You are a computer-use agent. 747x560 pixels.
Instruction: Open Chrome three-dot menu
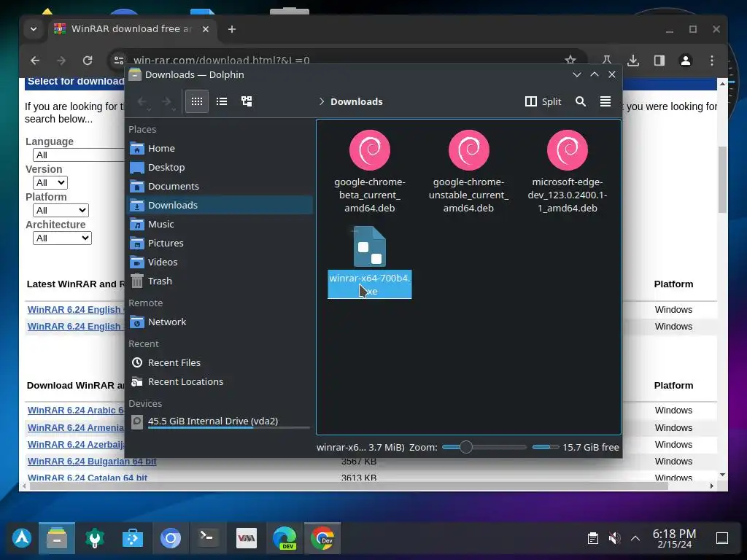coord(712,61)
